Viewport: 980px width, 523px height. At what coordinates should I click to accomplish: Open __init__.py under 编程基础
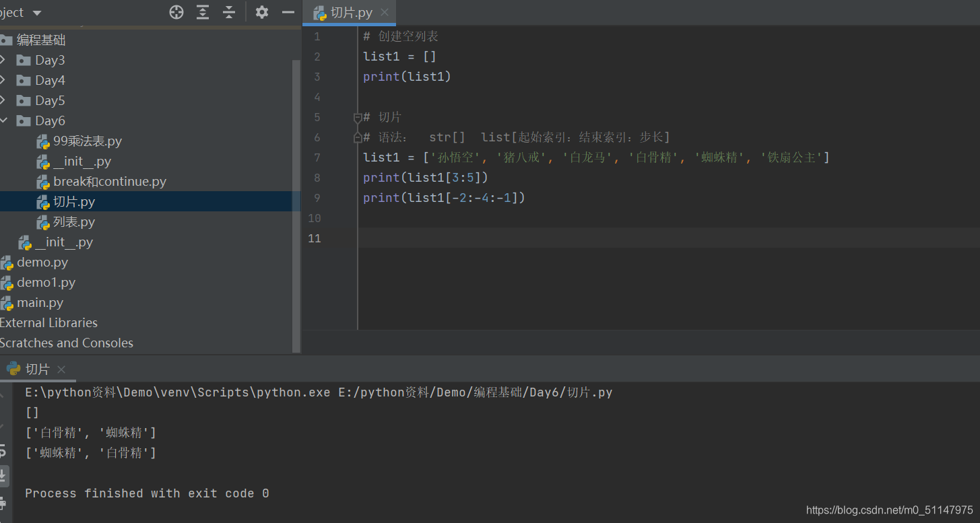pos(64,242)
